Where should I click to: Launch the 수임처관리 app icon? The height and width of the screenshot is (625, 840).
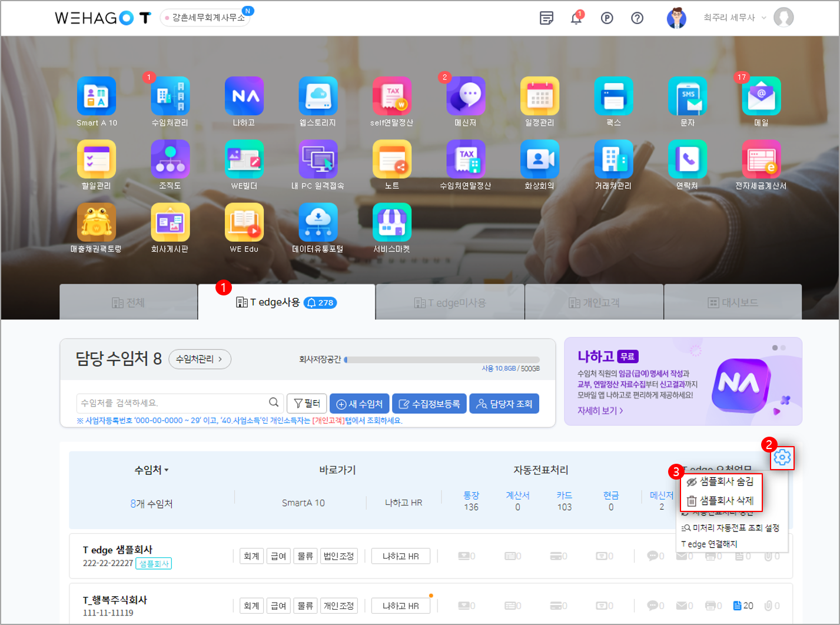tap(170, 97)
